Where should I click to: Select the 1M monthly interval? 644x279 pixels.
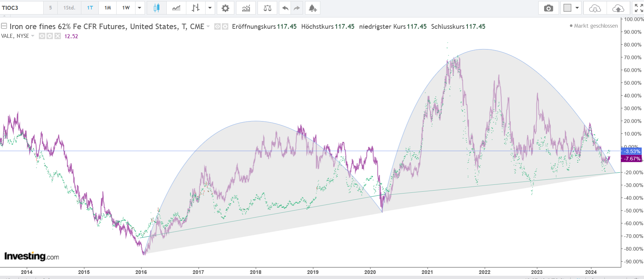[108, 8]
